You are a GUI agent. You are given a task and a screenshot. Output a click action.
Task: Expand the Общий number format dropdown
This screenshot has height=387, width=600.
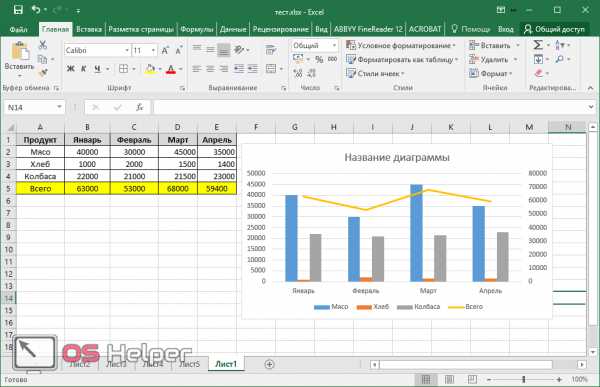(x=334, y=46)
